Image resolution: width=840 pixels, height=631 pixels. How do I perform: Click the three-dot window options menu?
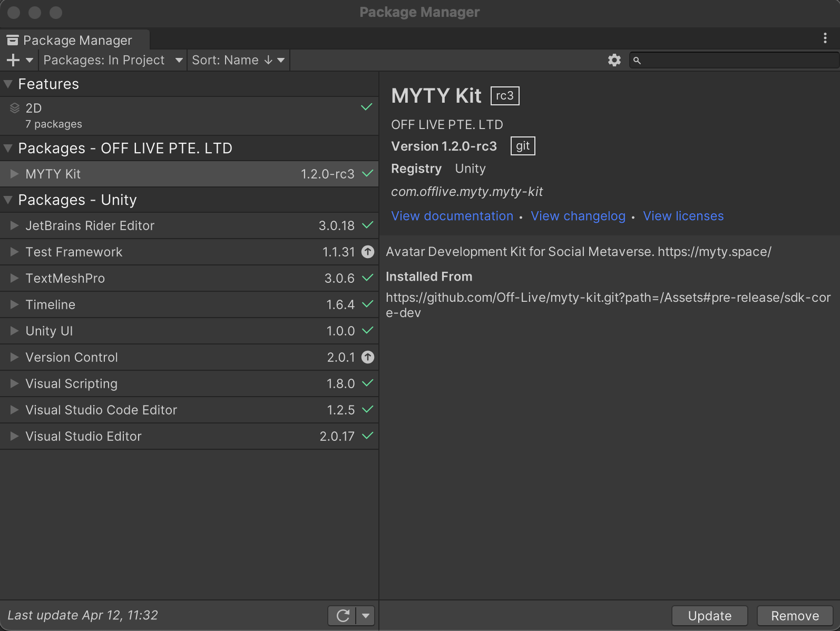coord(825,38)
